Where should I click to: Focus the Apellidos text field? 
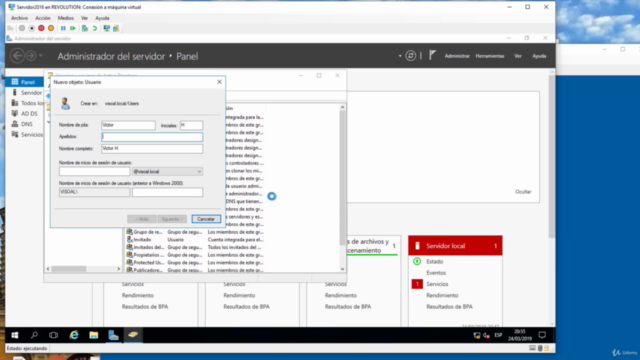[x=152, y=137]
